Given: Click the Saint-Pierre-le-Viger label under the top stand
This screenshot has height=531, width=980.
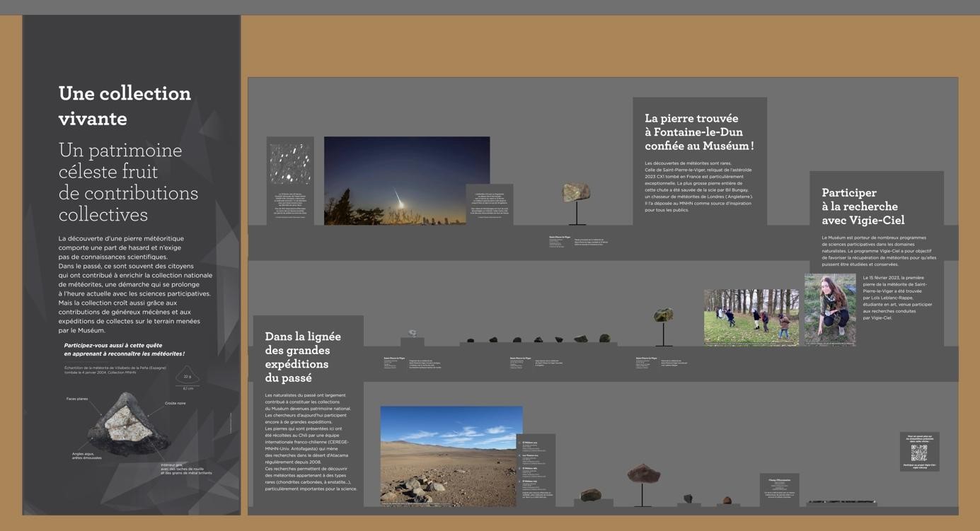Looking at the screenshot, I should point(578,241).
